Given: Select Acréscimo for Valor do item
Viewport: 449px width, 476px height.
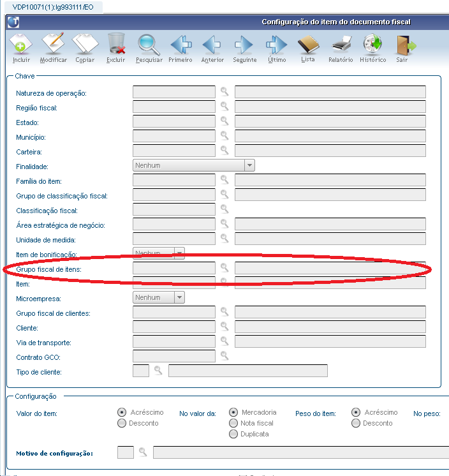Looking at the screenshot, I should tap(122, 412).
